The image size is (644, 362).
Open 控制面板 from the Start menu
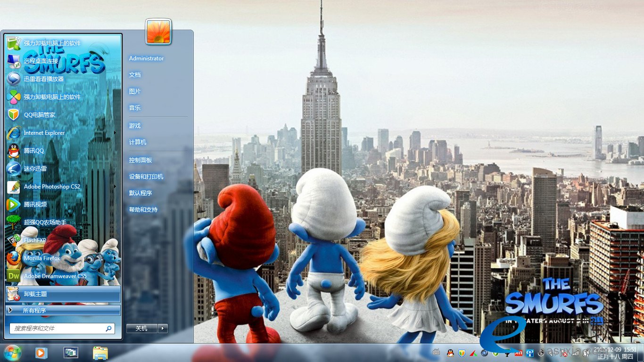[140, 160]
